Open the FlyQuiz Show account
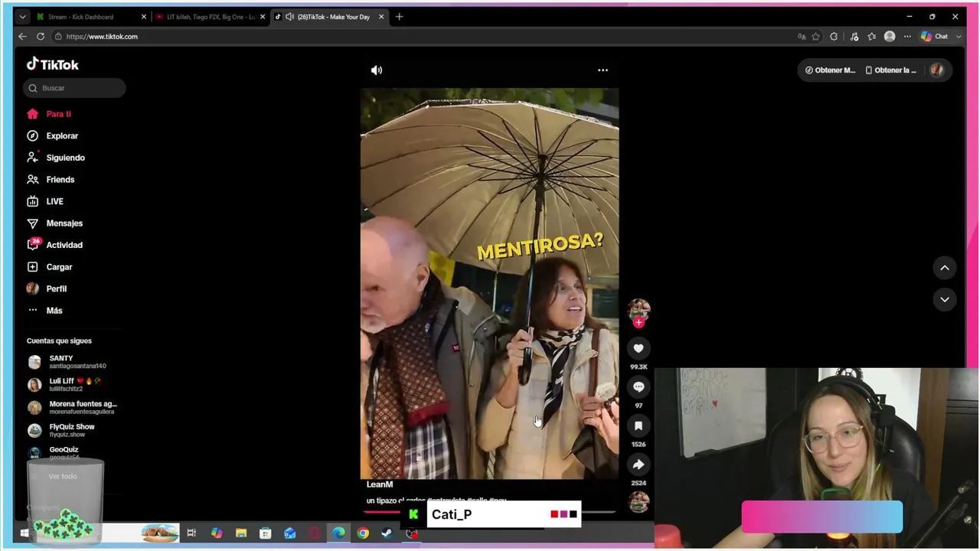This screenshot has height=551, width=980. tap(72, 431)
